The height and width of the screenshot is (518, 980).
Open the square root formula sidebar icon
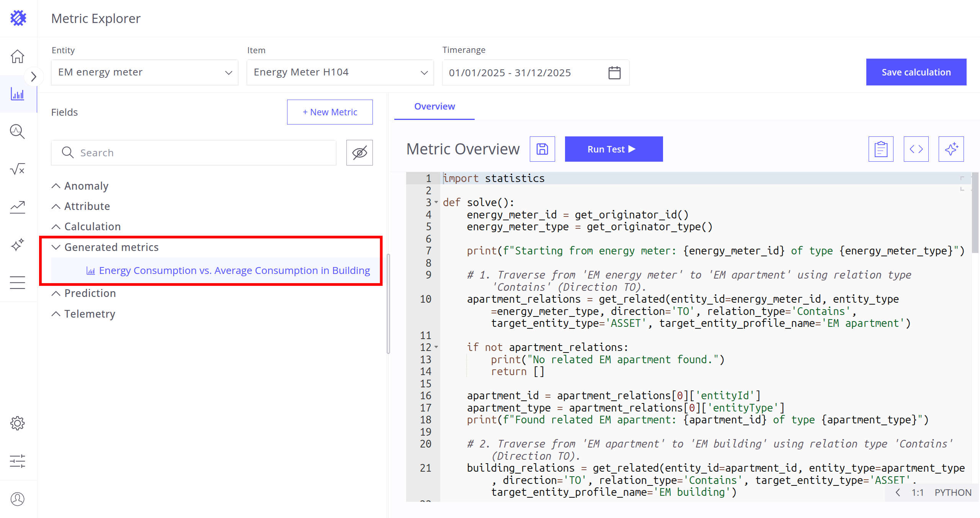tap(18, 169)
